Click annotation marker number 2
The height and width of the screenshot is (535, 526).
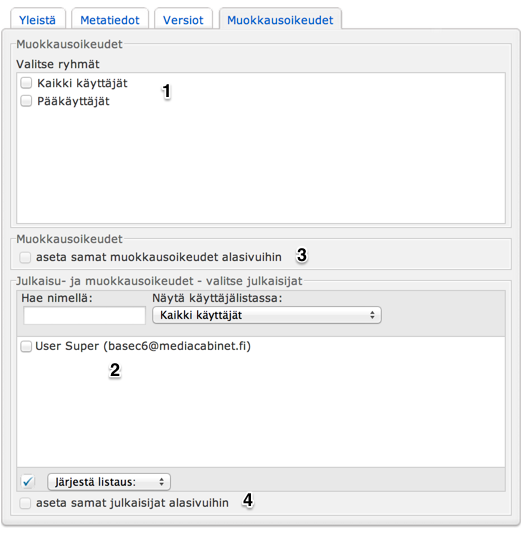point(115,370)
